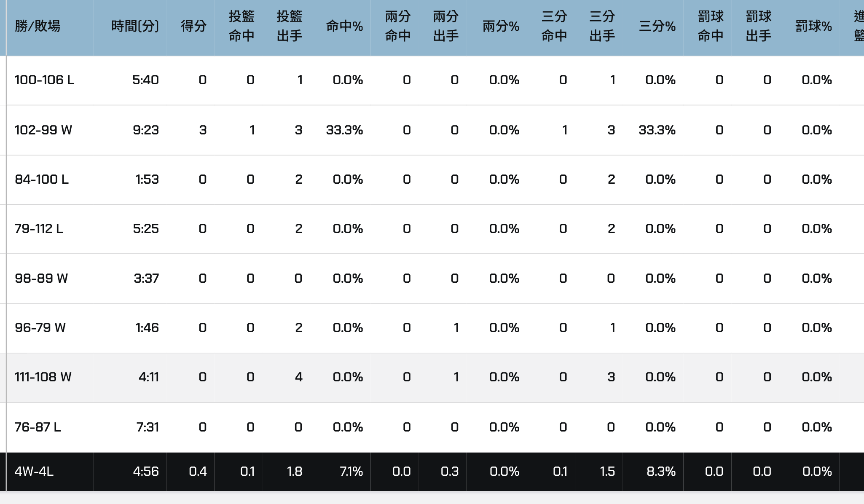
Task: Click the highlighted 111-108 W row
Action: coord(43,377)
